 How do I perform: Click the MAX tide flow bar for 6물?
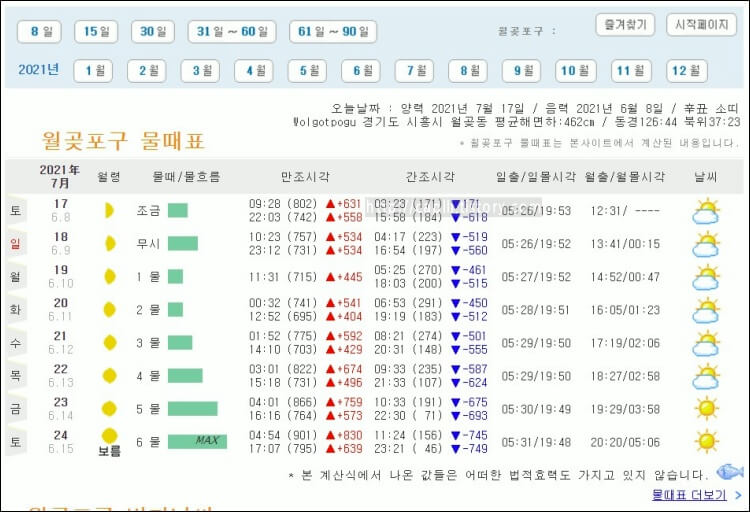tap(197, 442)
